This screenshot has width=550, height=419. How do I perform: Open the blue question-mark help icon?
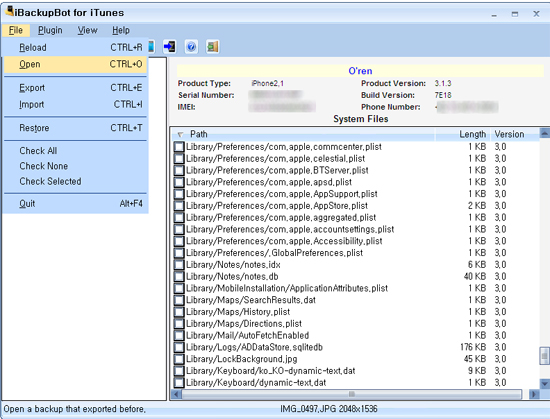pyautogui.click(x=191, y=47)
